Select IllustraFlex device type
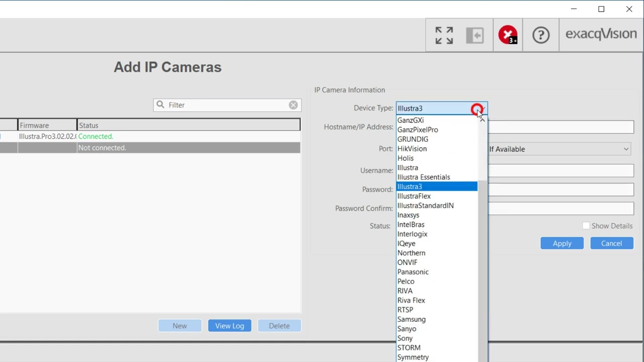 tap(437, 196)
